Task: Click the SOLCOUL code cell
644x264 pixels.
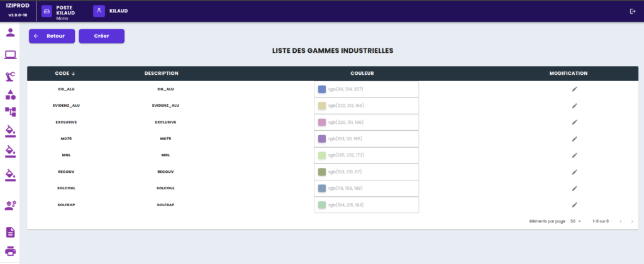Action: coord(66,188)
